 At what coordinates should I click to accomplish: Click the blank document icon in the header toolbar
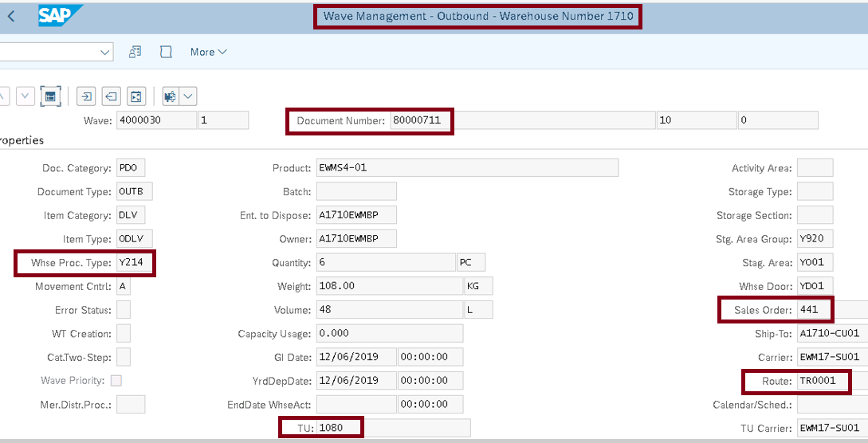point(166,52)
